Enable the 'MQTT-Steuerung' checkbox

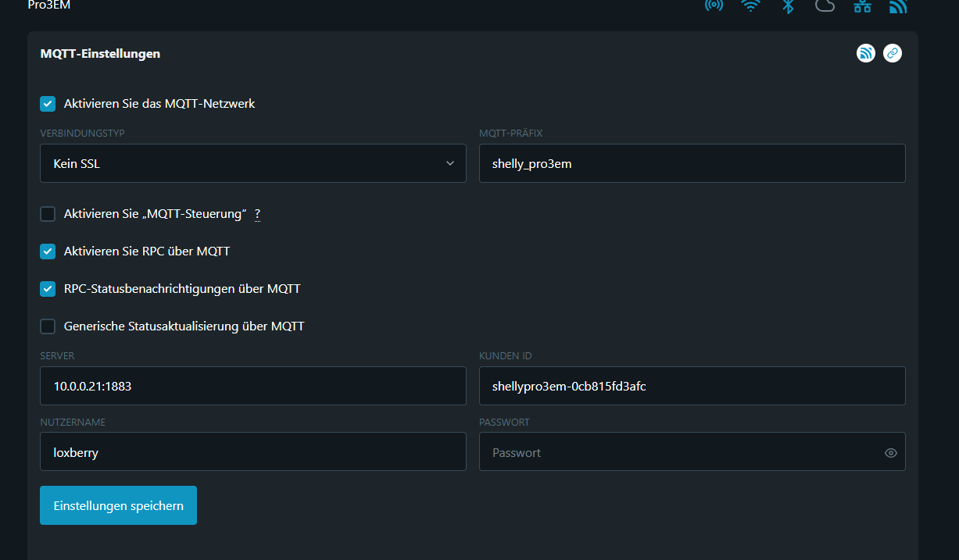(x=48, y=214)
